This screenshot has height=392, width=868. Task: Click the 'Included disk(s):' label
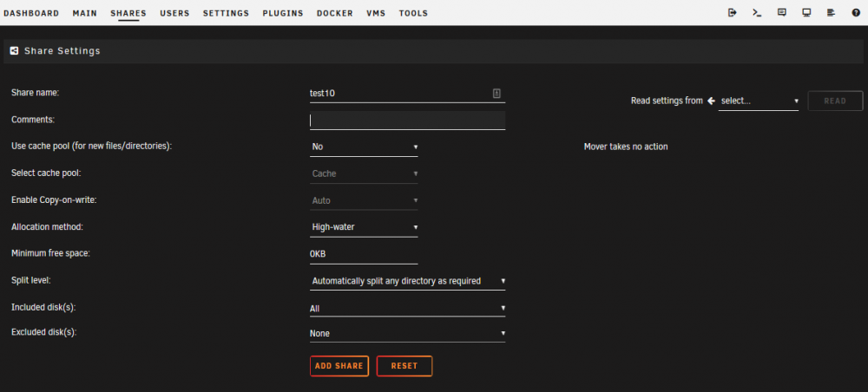click(43, 307)
